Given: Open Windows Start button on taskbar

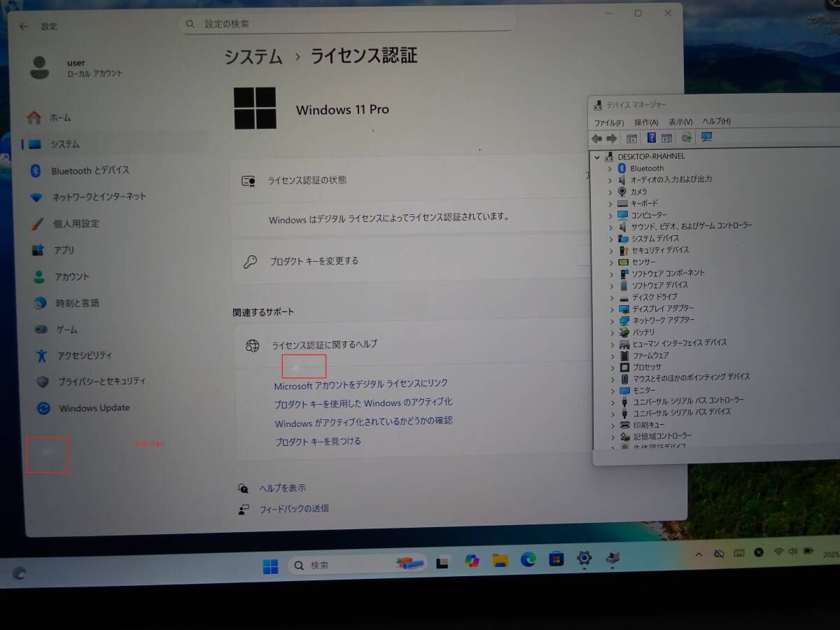Looking at the screenshot, I should [x=270, y=566].
